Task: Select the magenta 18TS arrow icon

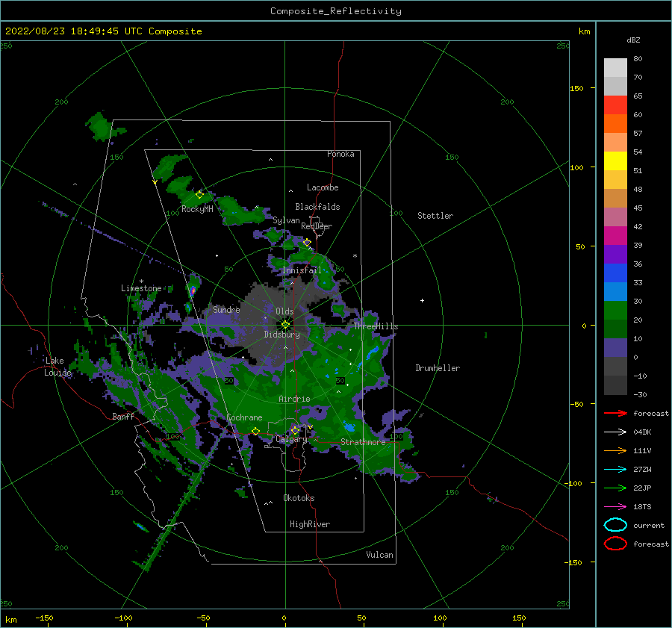Action: click(x=615, y=507)
